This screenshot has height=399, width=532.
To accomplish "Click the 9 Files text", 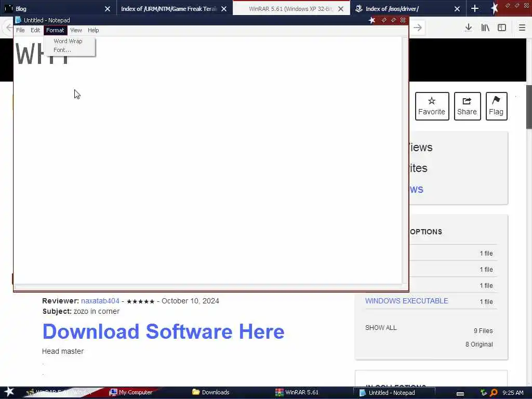I will pyautogui.click(x=483, y=331).
